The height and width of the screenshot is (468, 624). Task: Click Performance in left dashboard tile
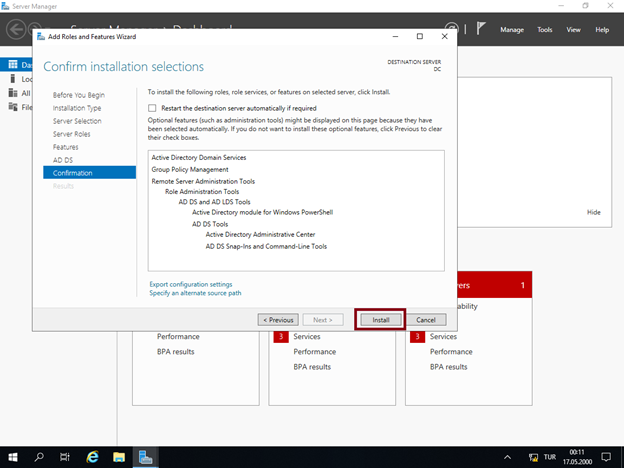pyautogui.click(x=178, y=337)
